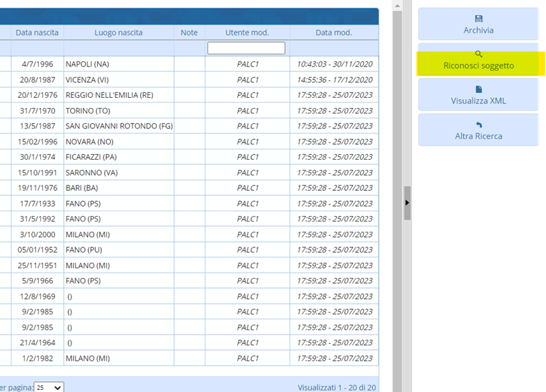The height and width of the screenshot is (392, 546).
Task: Click the Visualizza XML document icon
Action: 478,89
